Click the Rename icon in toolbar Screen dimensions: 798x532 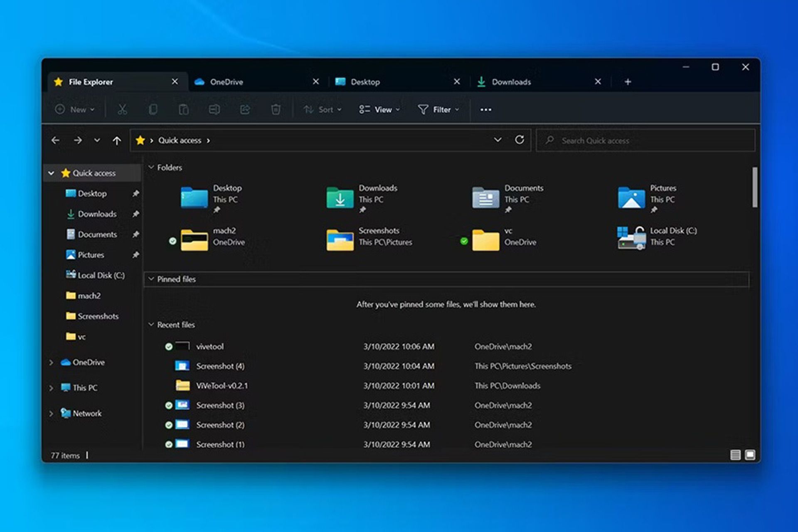point(214,109)
